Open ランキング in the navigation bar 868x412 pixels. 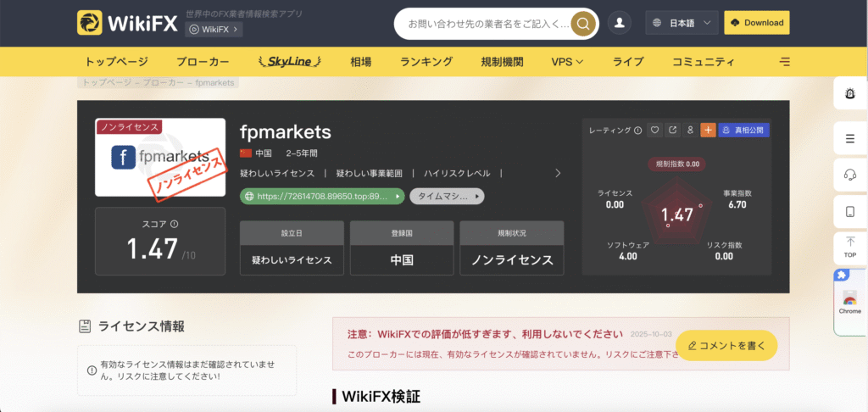426,62
